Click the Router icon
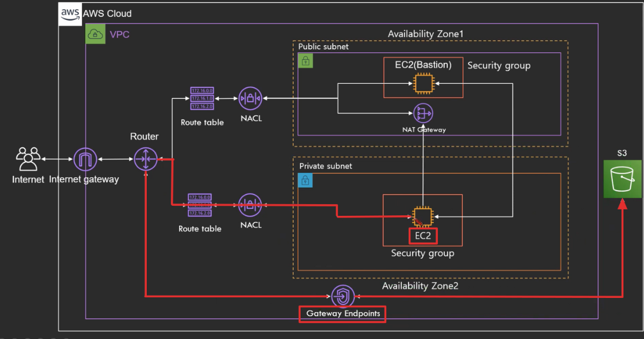 [146, 159]
